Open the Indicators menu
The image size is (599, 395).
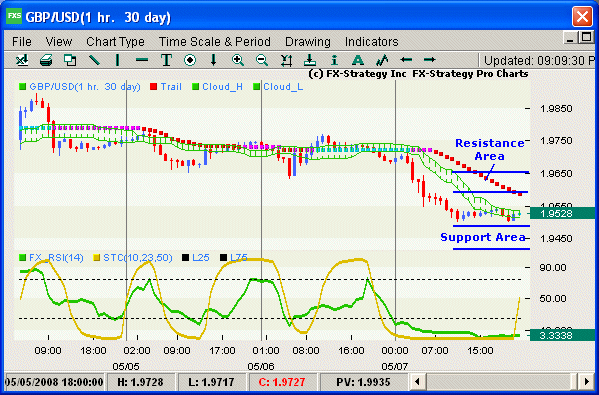372,41
